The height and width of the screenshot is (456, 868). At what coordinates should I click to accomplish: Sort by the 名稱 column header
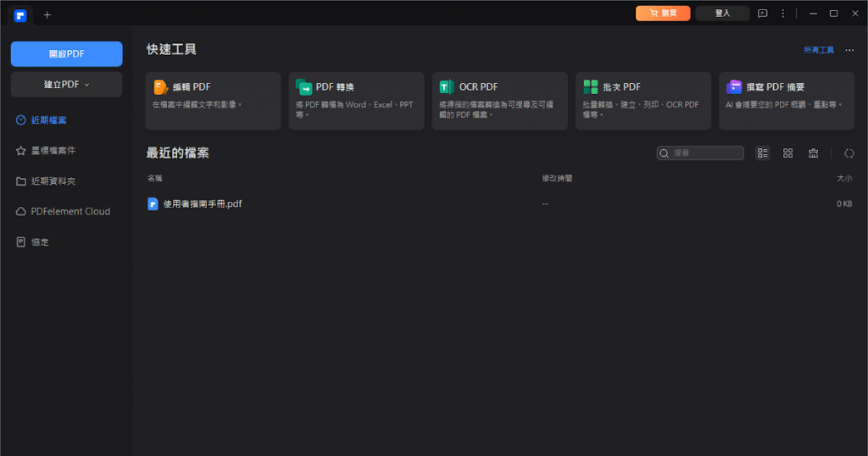tap(155, 178)
